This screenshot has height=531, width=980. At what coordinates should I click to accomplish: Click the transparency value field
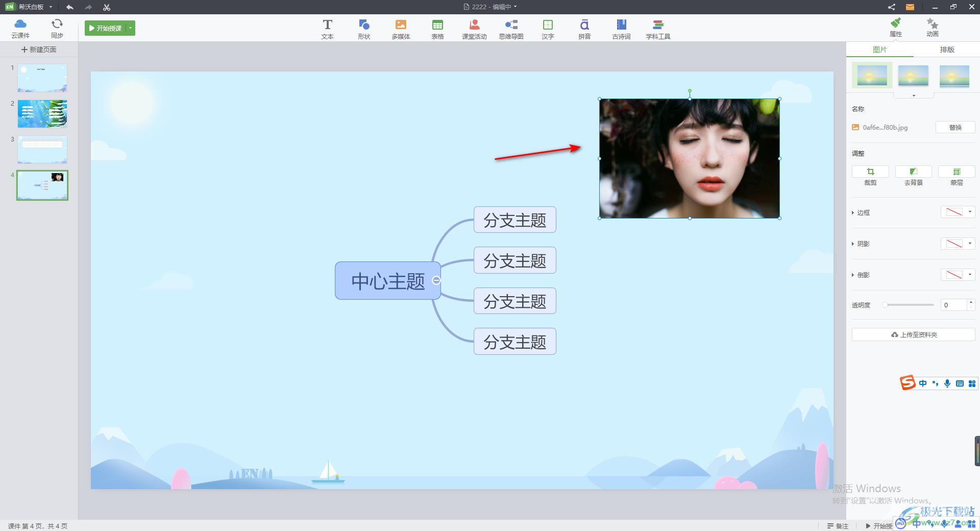point(953,305)
